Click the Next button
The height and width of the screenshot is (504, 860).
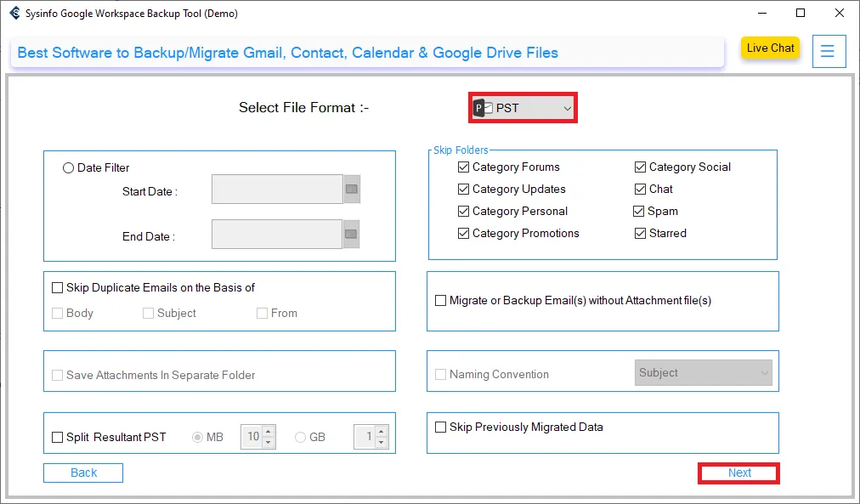tap(738, 473)
